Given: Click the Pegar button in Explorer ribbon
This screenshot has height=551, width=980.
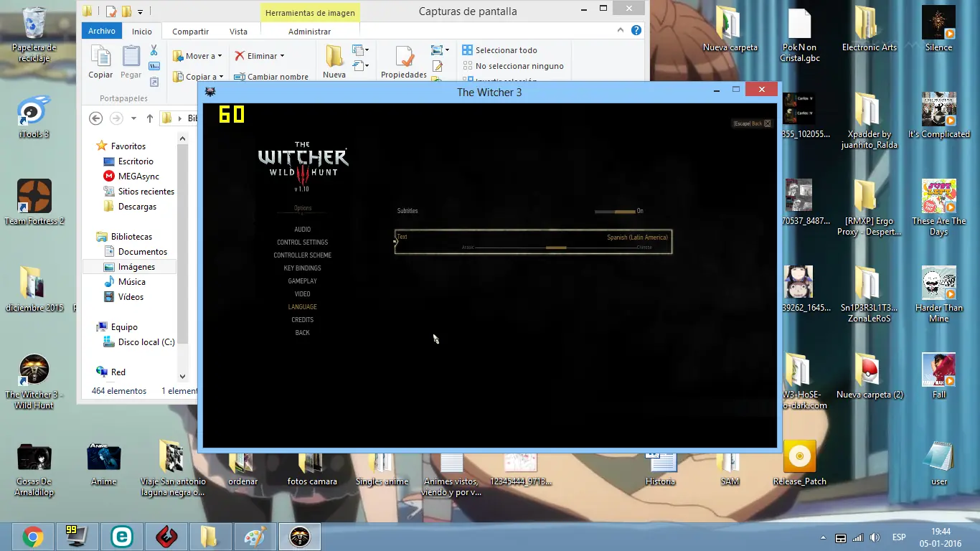Looking at the screenshot, I should [x=131, y=62].
